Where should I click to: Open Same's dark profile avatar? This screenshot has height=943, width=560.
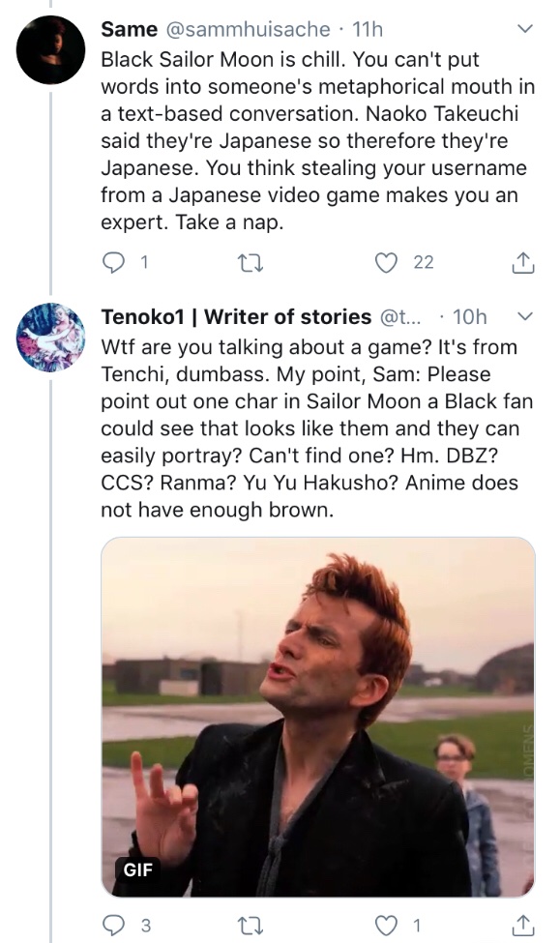tap(50, 50)
